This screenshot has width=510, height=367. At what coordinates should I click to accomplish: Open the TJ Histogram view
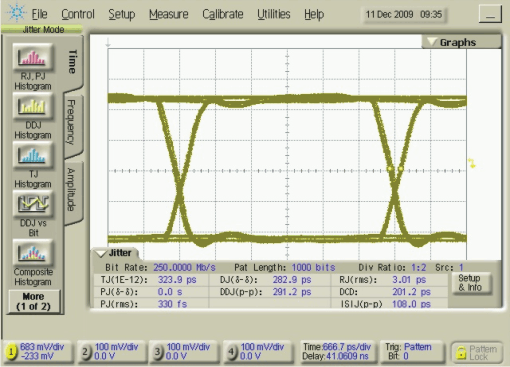tap(33, 155)
